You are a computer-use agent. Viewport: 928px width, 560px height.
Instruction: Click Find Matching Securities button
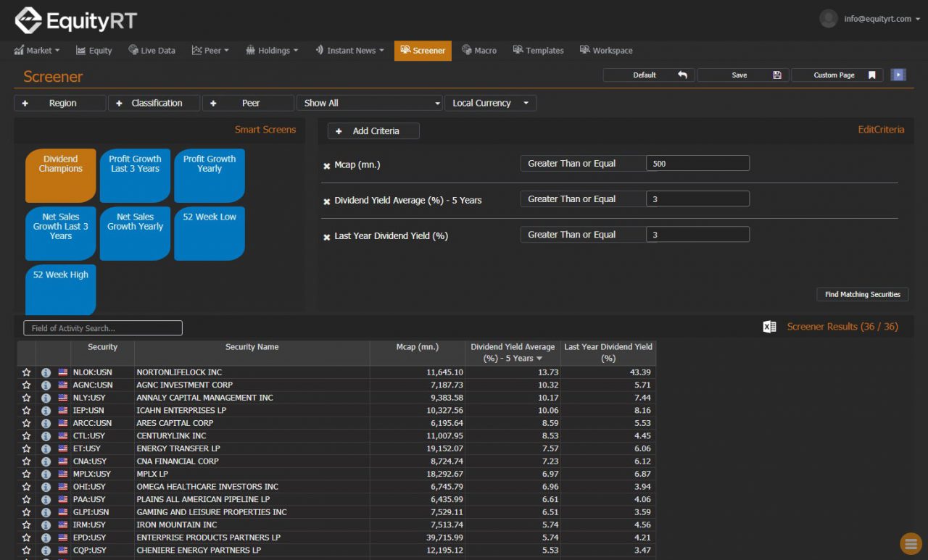[862, 294]
